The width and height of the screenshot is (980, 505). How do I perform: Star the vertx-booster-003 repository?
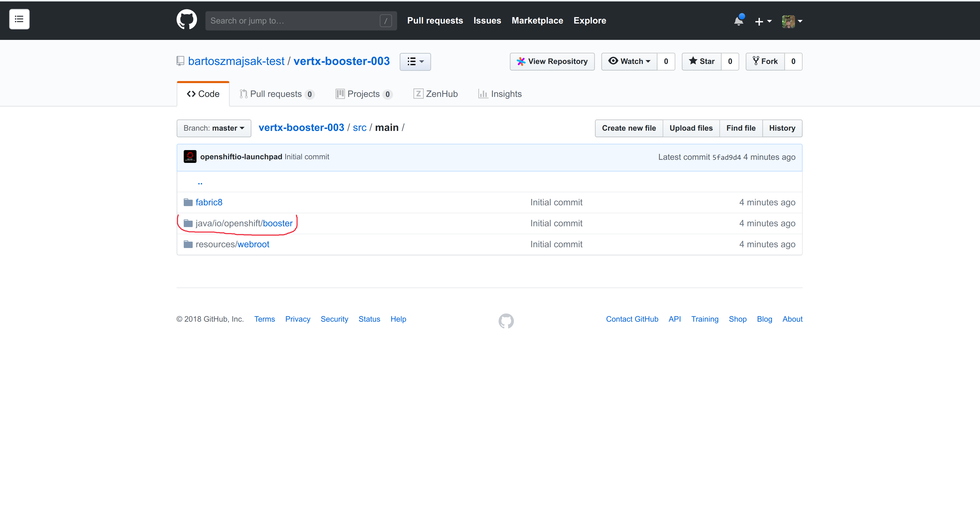pyautogui.click(x=702, y=61)
